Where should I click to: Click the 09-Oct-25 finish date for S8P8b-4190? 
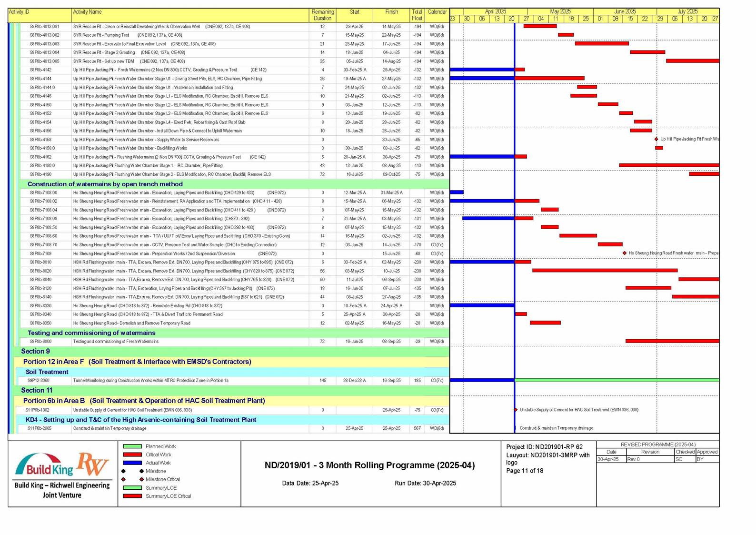click(x=391, y=174)
